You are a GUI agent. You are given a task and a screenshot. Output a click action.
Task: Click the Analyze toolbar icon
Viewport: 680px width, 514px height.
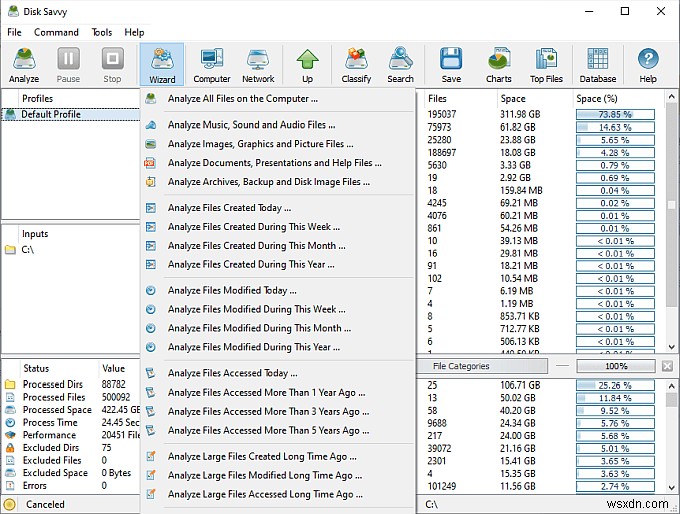tap(24, 65)
